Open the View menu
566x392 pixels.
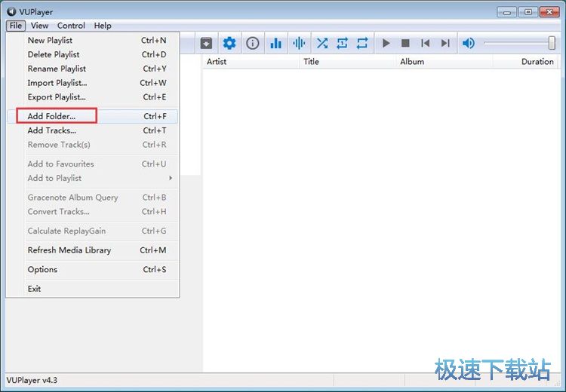tap(39, 26)
